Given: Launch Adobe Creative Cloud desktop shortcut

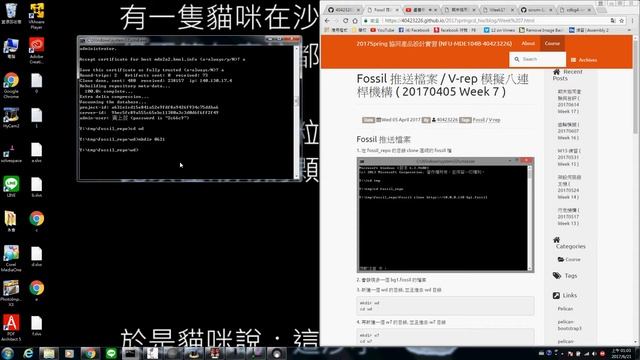Looking at the screenshot, I should pyautogui.click(x=36, y=50).
